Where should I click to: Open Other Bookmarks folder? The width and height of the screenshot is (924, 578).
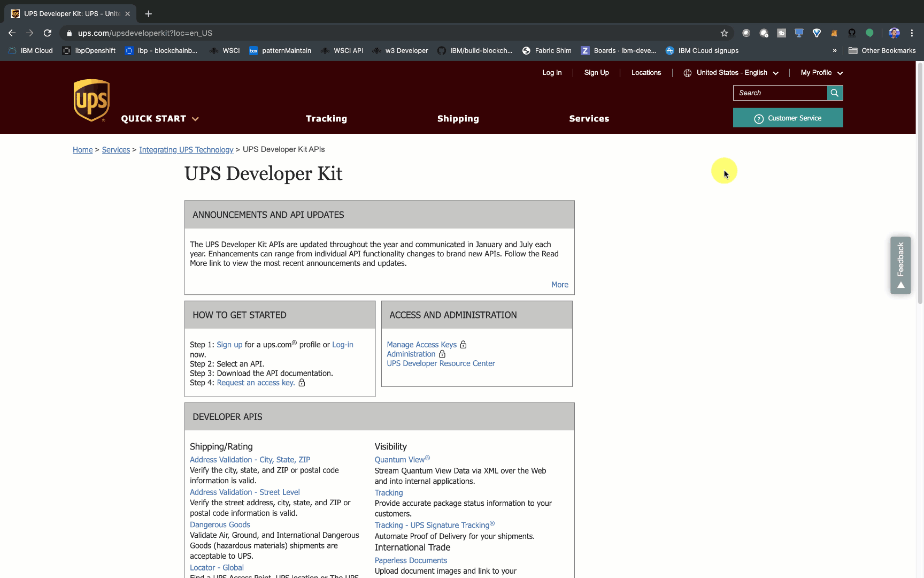click(882, 51)
